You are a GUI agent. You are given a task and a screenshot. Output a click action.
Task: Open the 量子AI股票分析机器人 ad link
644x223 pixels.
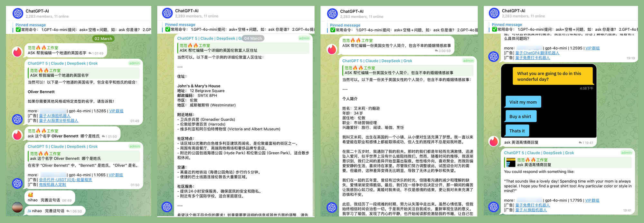59,121
